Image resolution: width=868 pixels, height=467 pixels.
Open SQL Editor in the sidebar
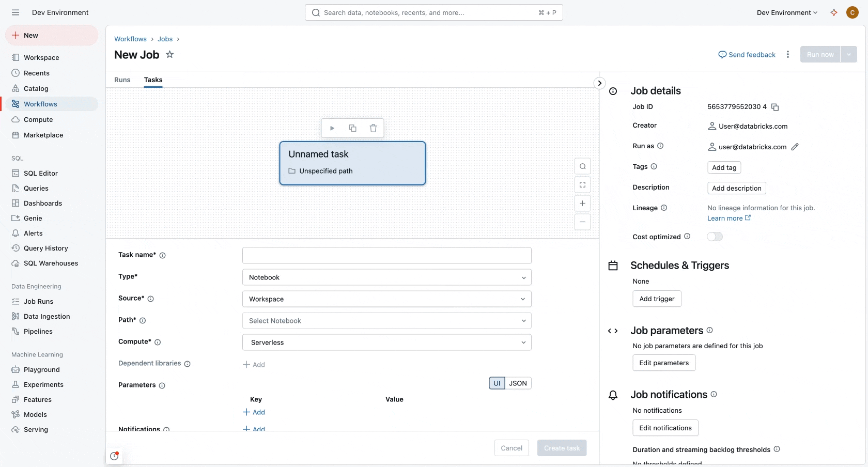pos(40,173)
